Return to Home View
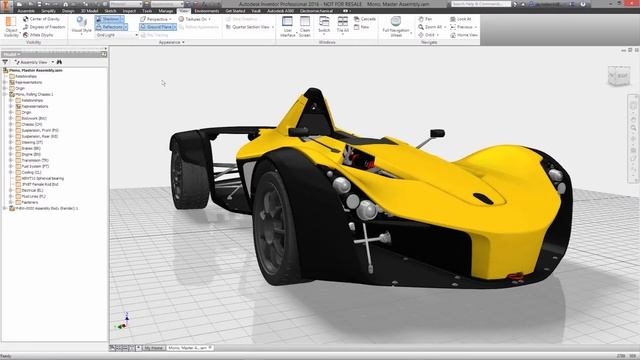This screenshot has width=640, height=360. pyautogui.click(x=464, y=35)
